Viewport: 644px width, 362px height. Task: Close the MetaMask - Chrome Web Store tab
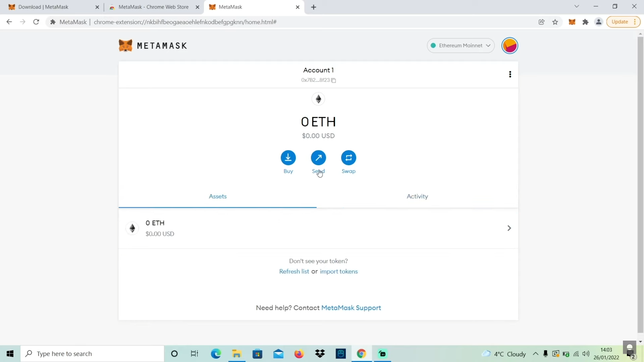coord(197,7)
